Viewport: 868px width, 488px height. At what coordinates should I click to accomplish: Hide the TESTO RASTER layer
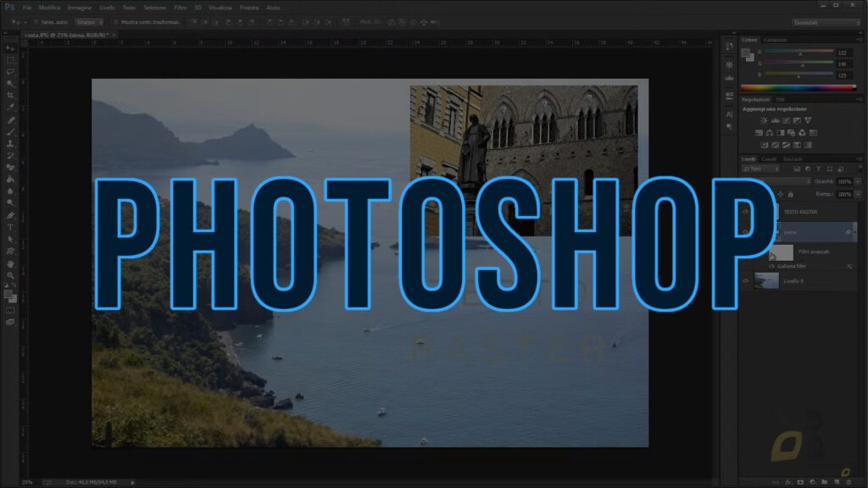tap(746, 212)
